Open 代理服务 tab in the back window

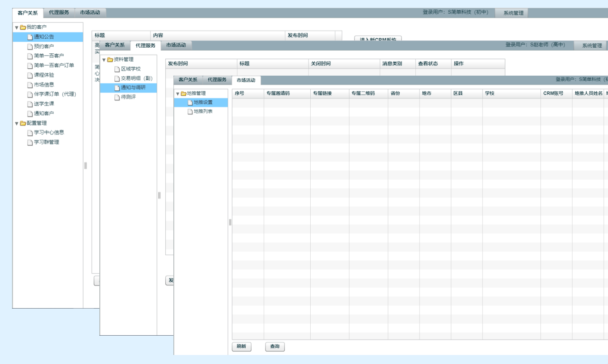[x=59, y=12]
